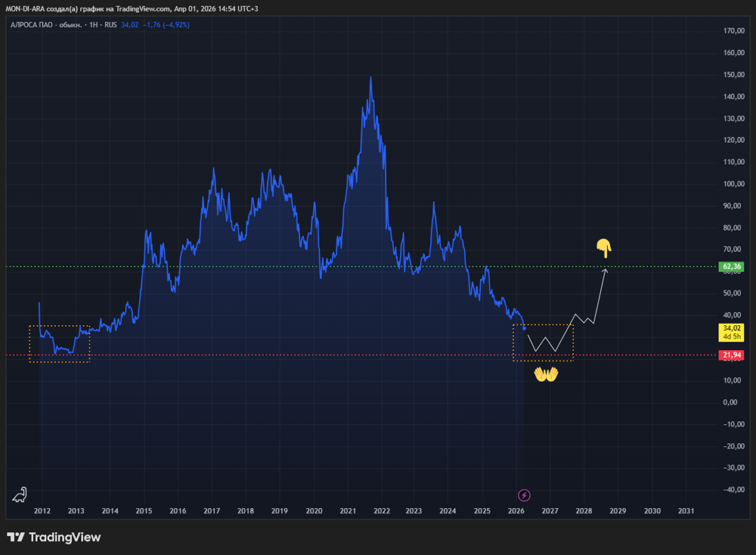Image resolution: width=756 pixels, height=555 pixels.
Task: Click the red dotted 21,94 horizontal line
Action: 361,355
